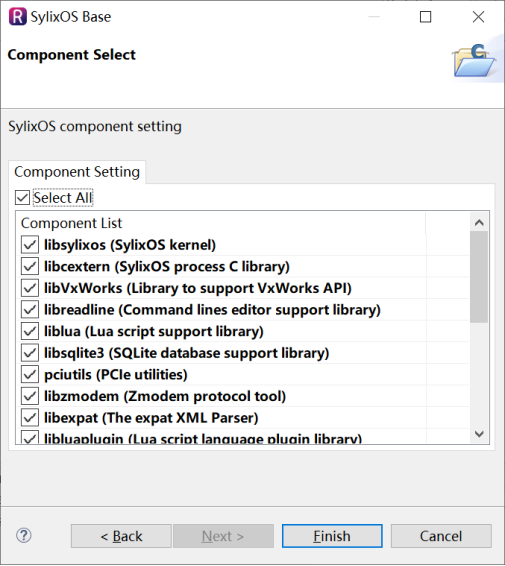
Task: Uncheck the libsylixos kernel component
Action: pyautogui.click(x=30, y=245)
